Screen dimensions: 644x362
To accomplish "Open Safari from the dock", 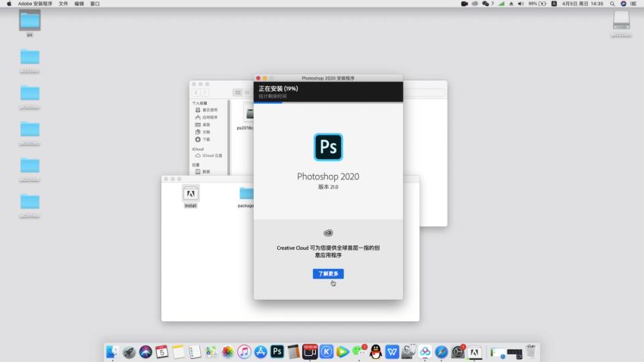I will pos(442,351).
